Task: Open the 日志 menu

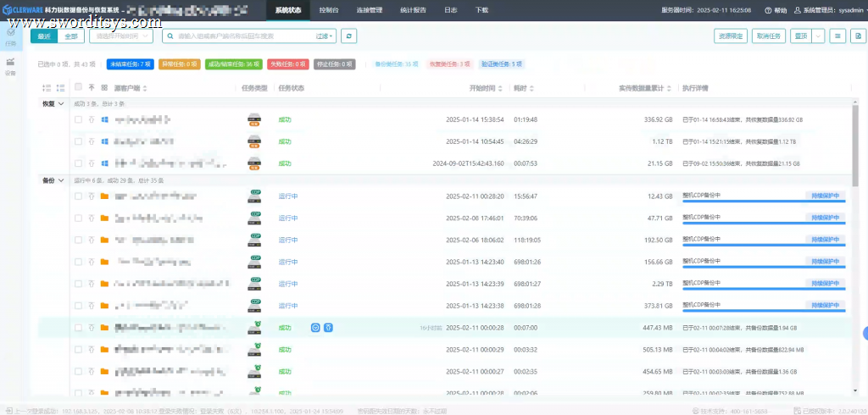Action: [451, 10]
